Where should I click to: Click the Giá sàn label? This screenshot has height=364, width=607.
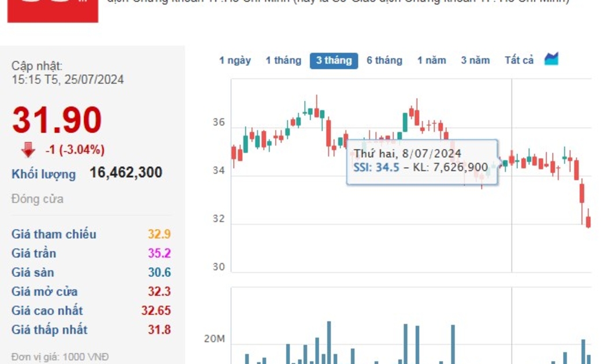point(32,272)
